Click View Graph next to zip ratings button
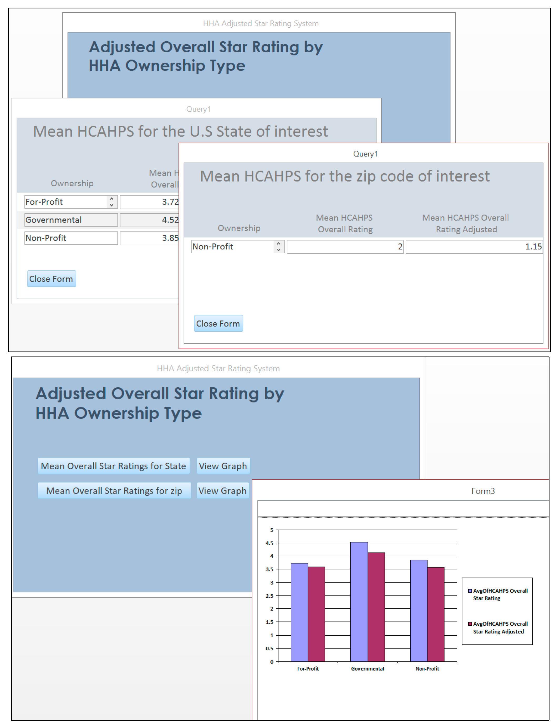Viewport: 560px width, 728px height. [222, 490]
